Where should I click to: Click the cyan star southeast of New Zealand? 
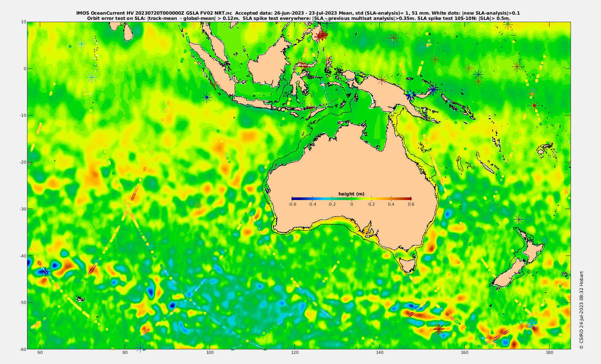pyautogui.click(x=531, y=323)
